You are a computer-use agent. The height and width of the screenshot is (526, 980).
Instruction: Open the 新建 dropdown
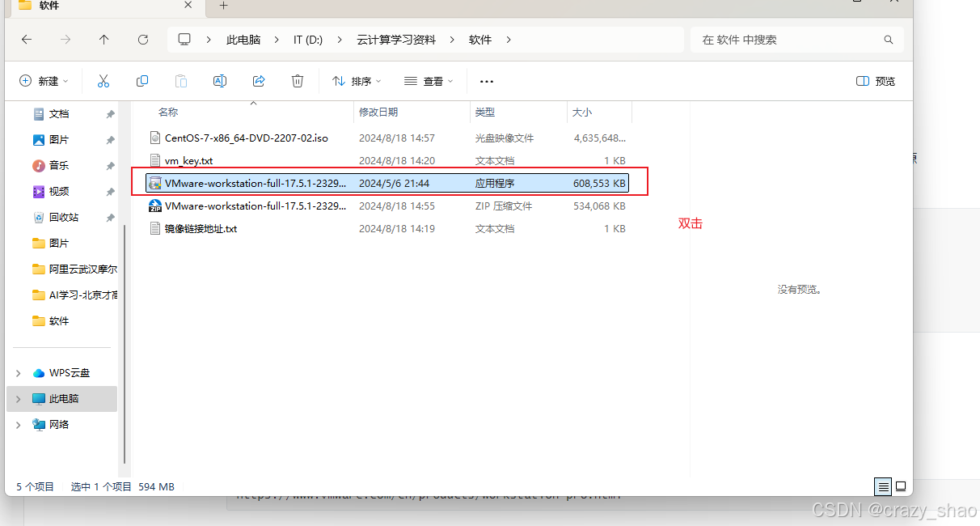click(44, 81)
